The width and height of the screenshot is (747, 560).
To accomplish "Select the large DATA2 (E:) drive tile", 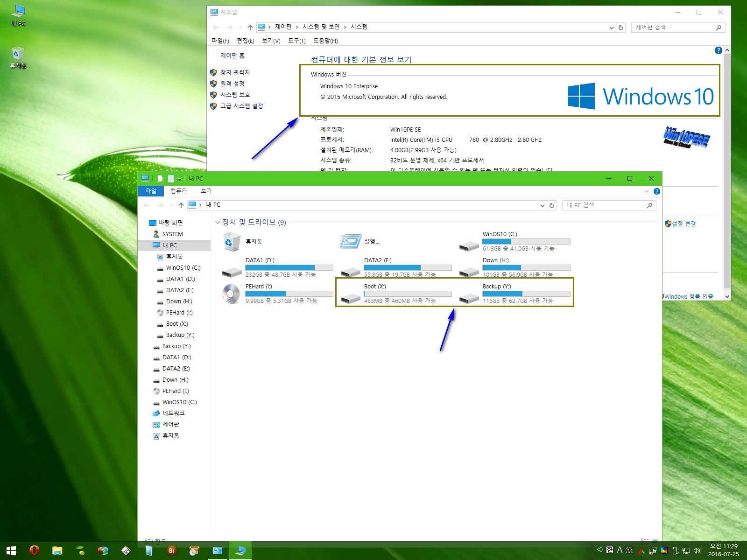I will 396,267.
